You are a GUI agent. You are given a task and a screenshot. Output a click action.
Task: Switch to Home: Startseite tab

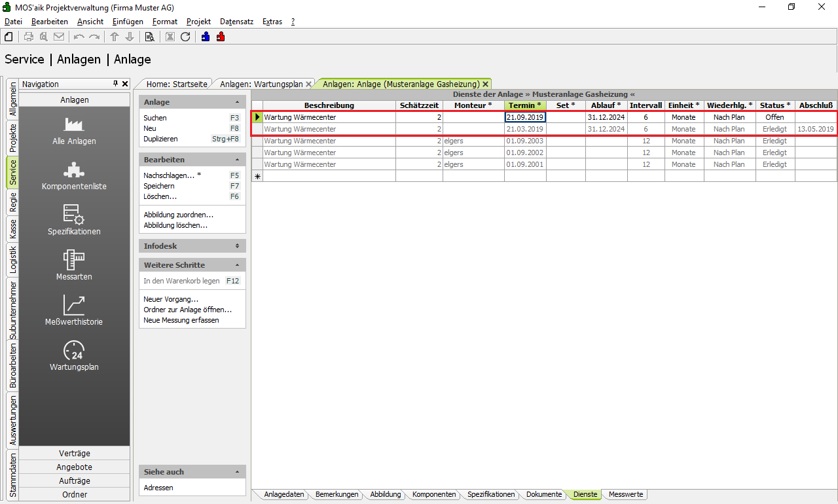(x=177, y=84)
